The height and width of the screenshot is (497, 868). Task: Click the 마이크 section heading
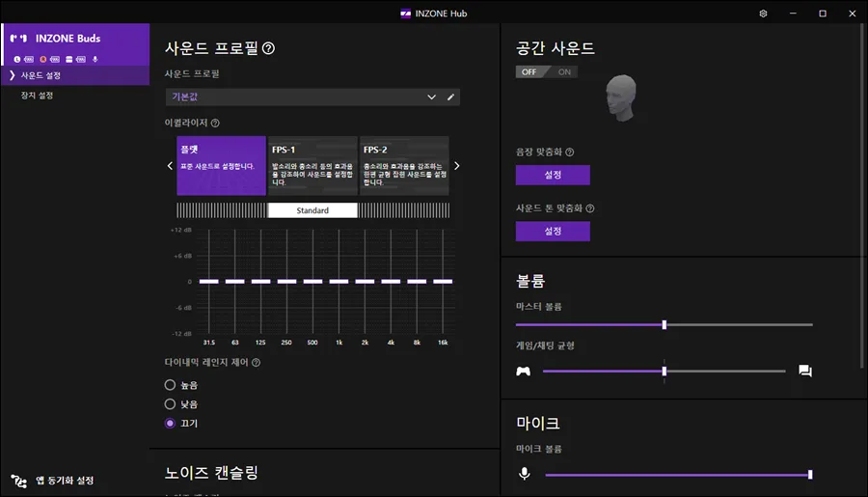coord(538,424)
